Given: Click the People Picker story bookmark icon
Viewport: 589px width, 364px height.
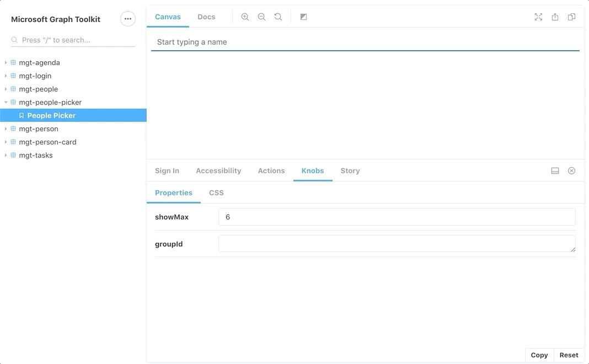Looking at the screenshot, I should (x=22, y=116).
